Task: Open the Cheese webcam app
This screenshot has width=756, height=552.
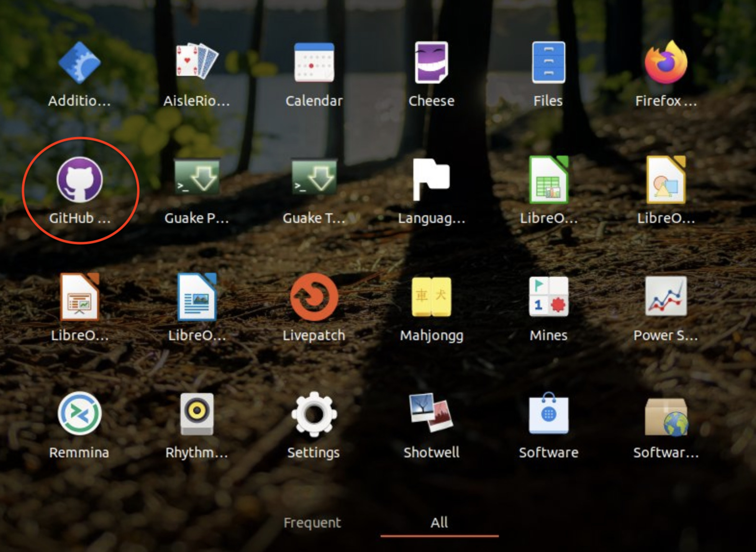Action: [x=431, y=63]
